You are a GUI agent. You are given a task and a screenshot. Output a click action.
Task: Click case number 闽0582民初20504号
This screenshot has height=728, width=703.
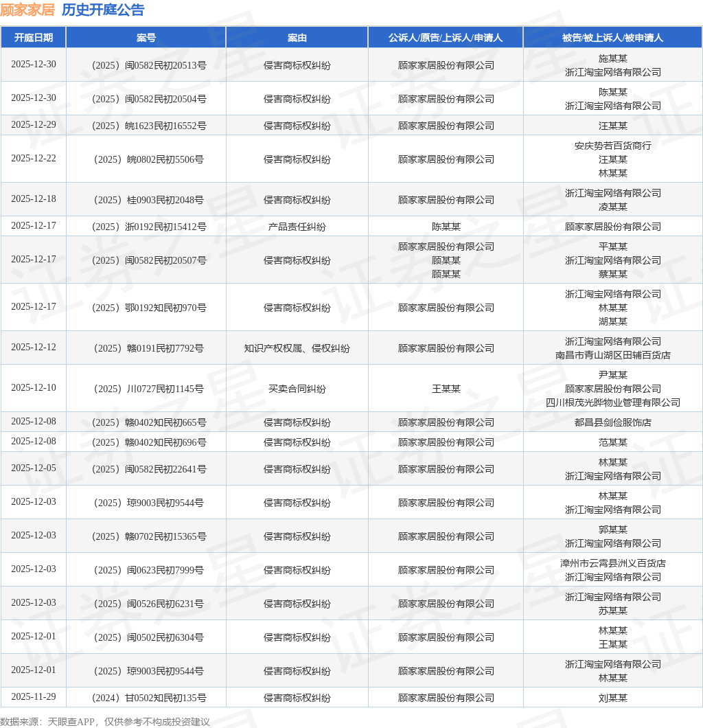(x=149, y=99)
